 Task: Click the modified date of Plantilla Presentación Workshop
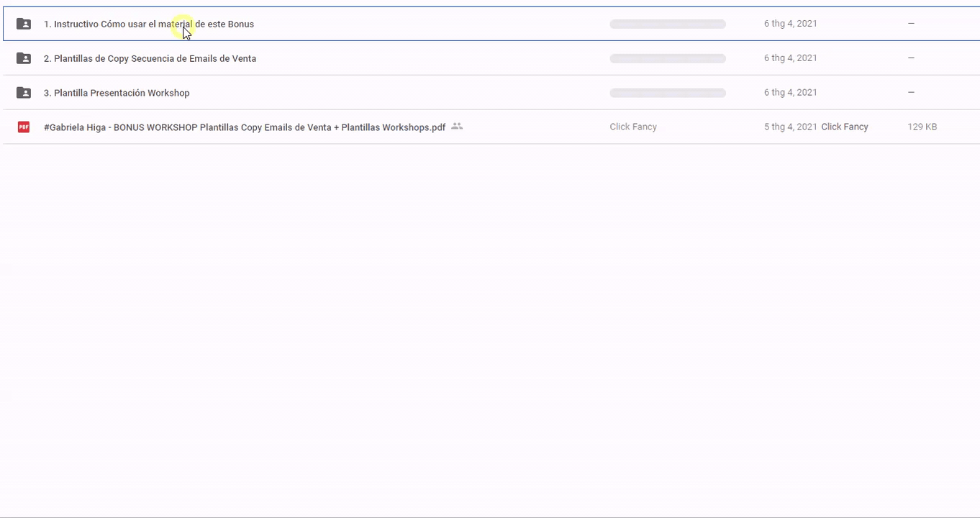[x=791, y=93]
